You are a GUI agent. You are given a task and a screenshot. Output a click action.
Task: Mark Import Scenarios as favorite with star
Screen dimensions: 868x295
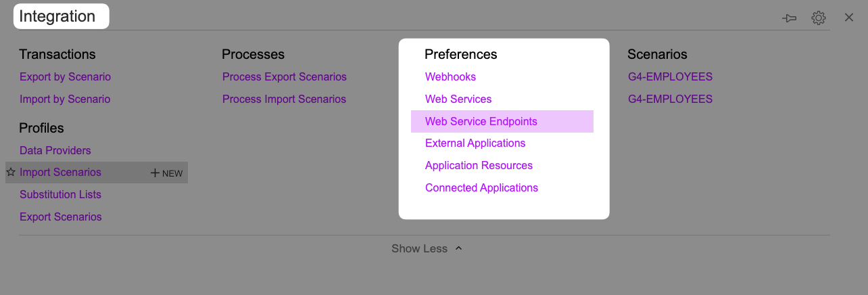pyautogui.click(x=11, y=173)
